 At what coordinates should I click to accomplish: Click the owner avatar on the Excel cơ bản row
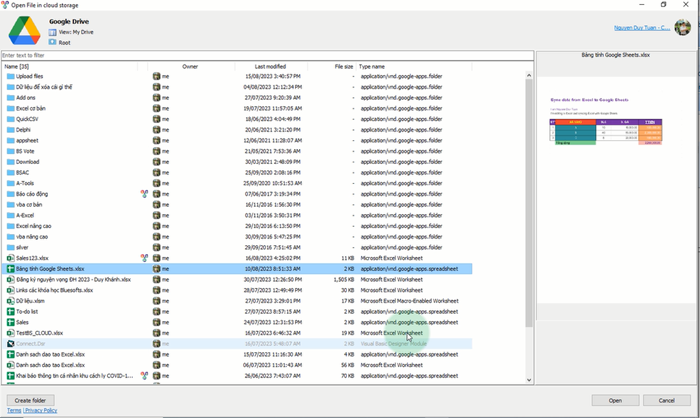click(156, 109)
